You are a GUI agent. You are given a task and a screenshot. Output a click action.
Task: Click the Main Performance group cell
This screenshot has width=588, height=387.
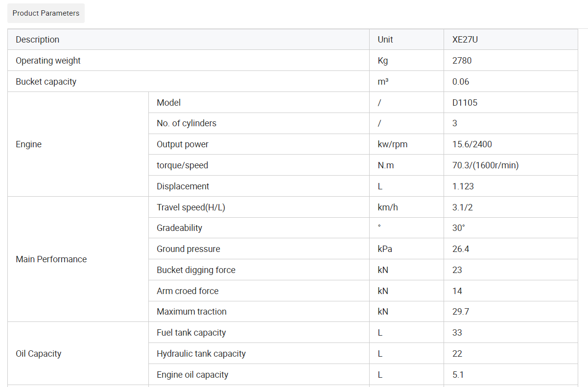(x=78, y=259)
